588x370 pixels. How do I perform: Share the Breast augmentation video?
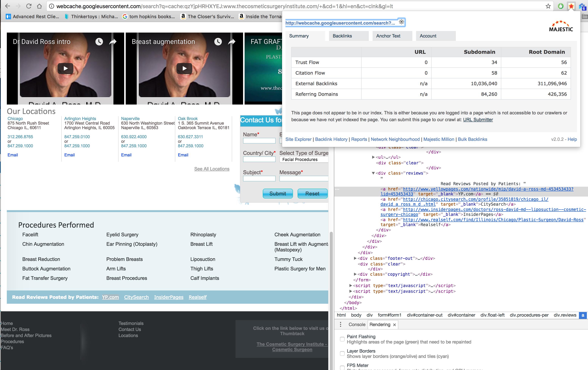(232, 42)
